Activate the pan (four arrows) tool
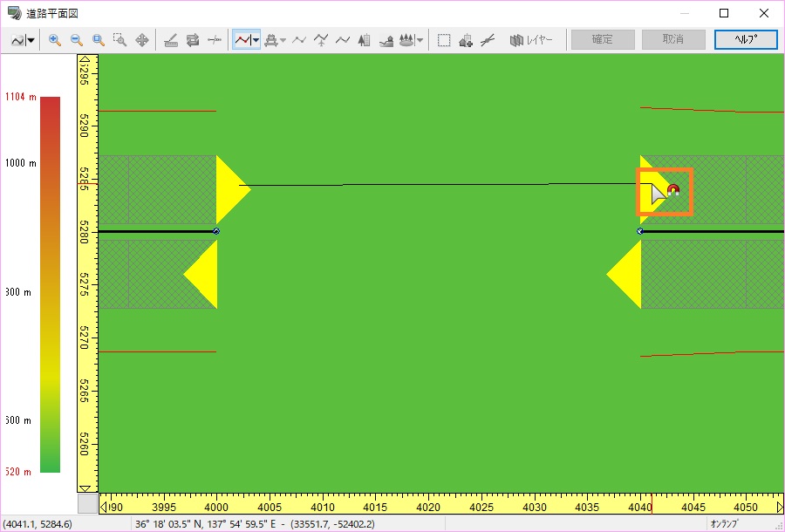This screenshot has height=532, width=785. tap(142, 40)
